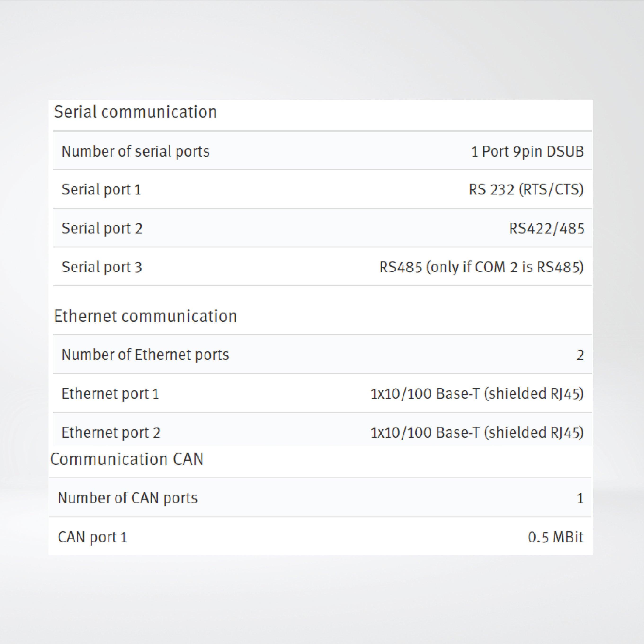
Task: Select the Ethernet port 2 row label
Action: (x=111, y=433)
